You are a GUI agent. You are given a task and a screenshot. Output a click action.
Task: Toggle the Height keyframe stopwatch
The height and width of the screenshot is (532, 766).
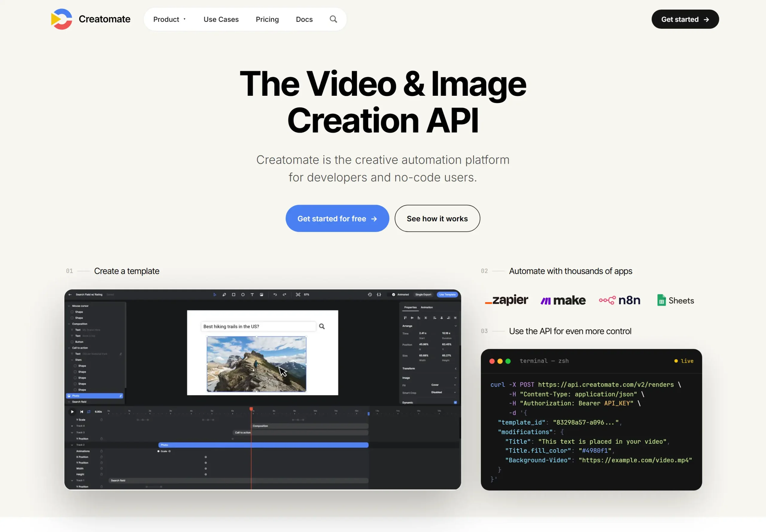point(101,474)
